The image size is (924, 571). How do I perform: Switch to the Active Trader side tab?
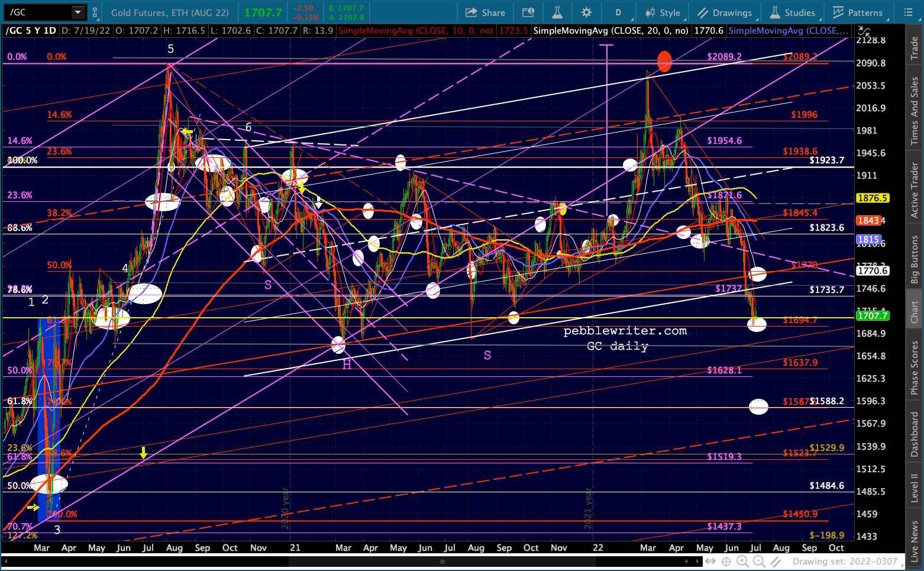915,191
